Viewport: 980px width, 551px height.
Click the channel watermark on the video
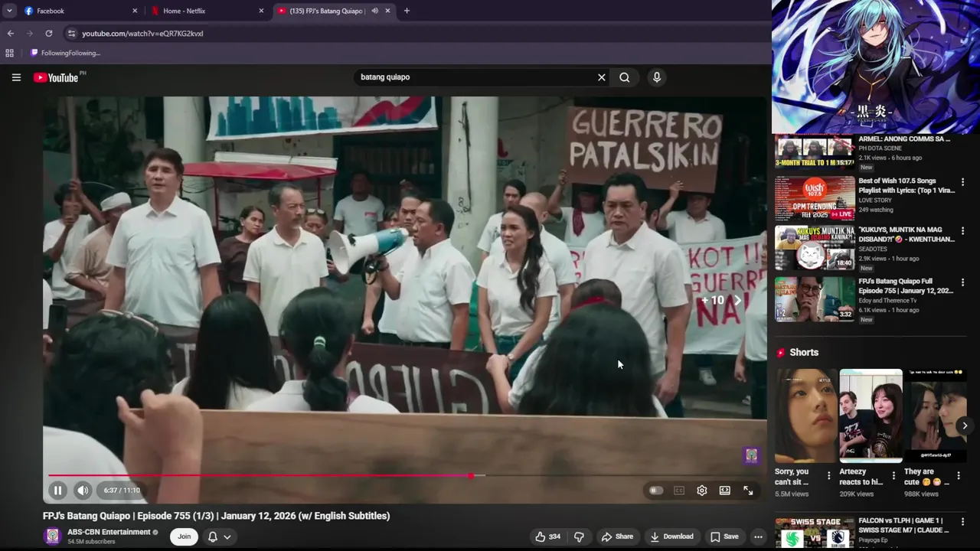751,455
